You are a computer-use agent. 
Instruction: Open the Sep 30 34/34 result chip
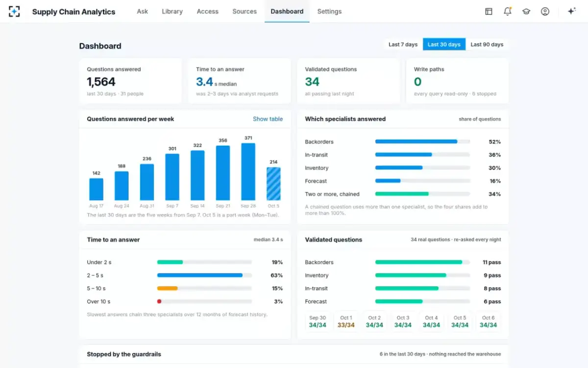318,321
